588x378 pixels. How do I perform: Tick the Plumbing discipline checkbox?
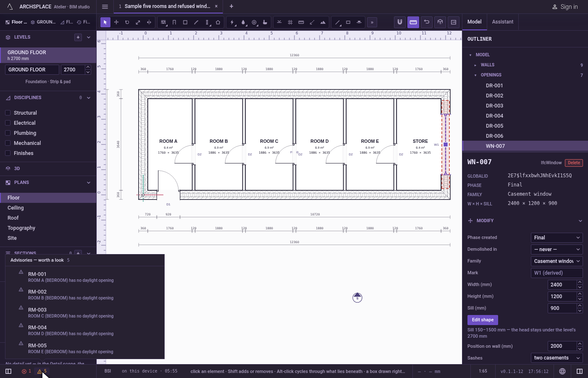click(x=8, y=133)
